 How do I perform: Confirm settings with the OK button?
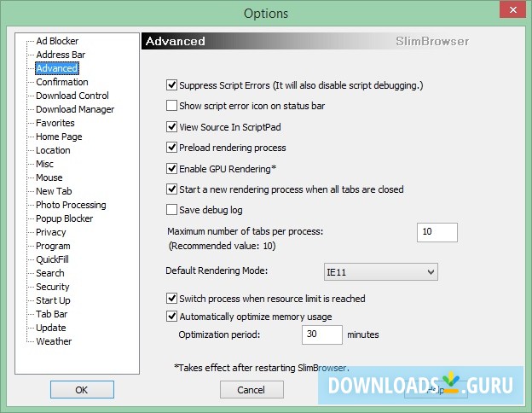(x=82, y=390)
